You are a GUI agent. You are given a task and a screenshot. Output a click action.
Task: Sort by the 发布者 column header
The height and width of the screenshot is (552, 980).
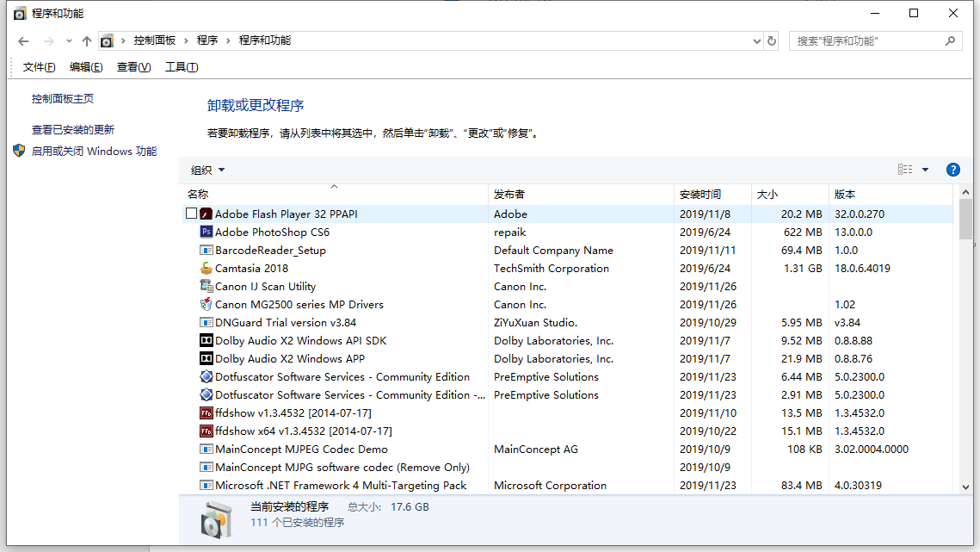[x=581, y=194]
